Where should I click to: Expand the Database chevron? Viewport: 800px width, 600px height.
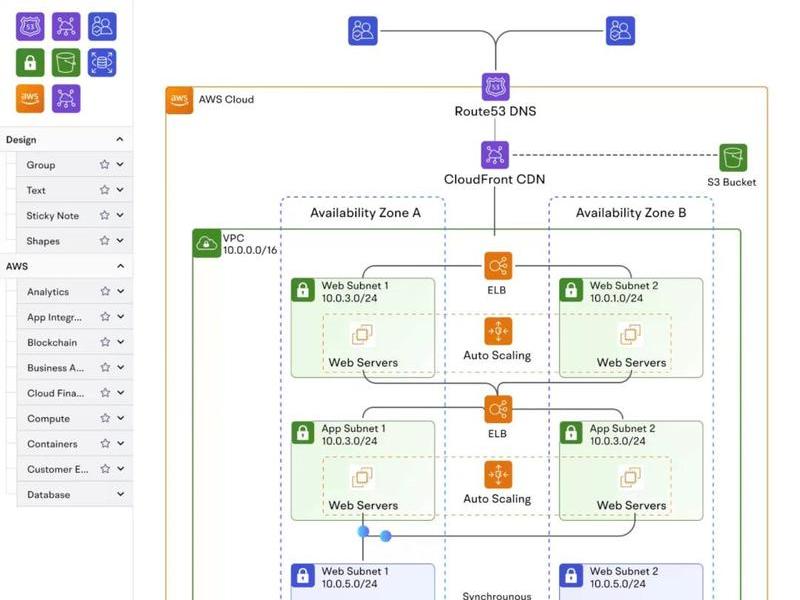120,494
